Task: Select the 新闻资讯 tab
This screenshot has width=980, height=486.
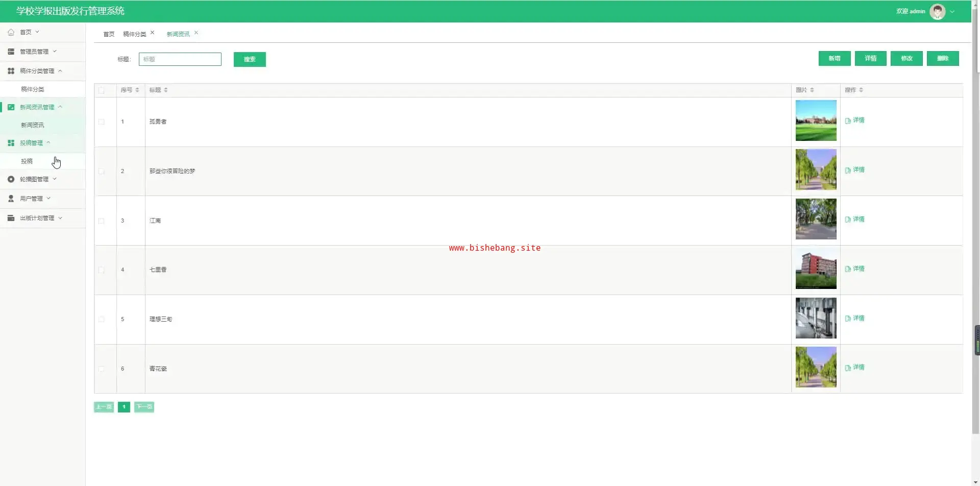Action: tap(178, 34)
